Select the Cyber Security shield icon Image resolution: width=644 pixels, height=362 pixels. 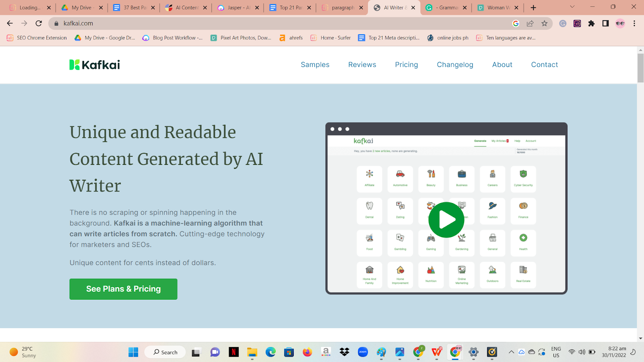coord(523,179)
